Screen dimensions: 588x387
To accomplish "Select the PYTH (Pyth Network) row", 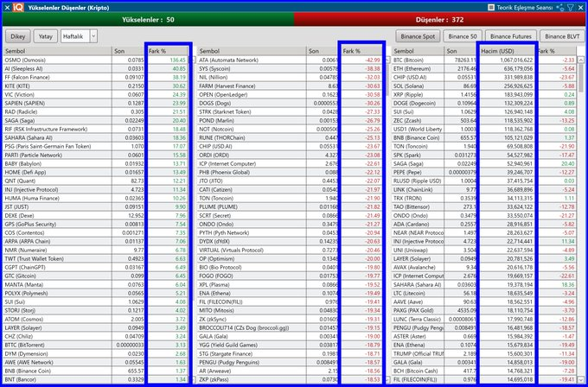I will point(290,232).
